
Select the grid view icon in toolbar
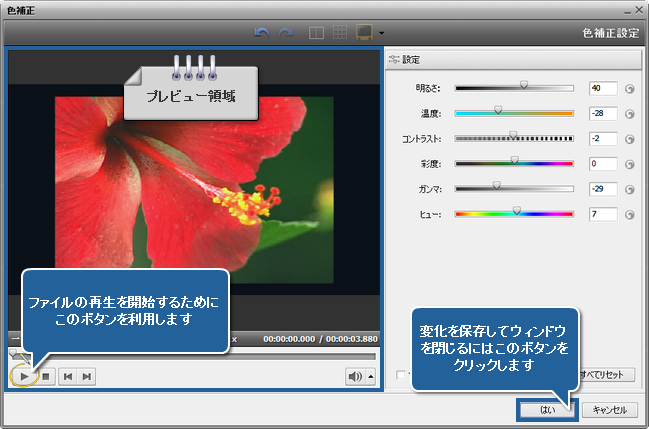340,32
